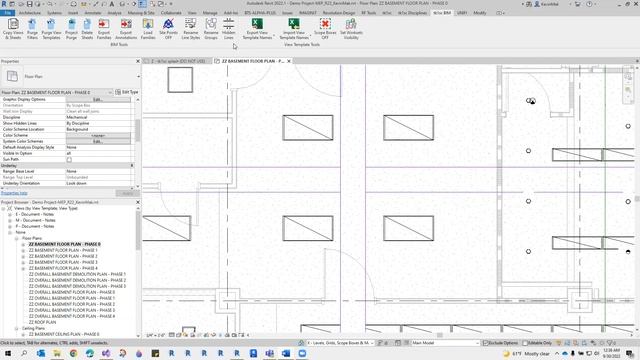
Task: Open the Floor Plan type selector dropdown
Action: pyautogui.click(x=138, y=76)
